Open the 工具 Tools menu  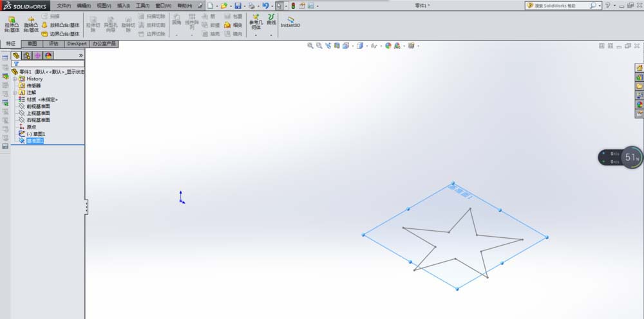142,6
